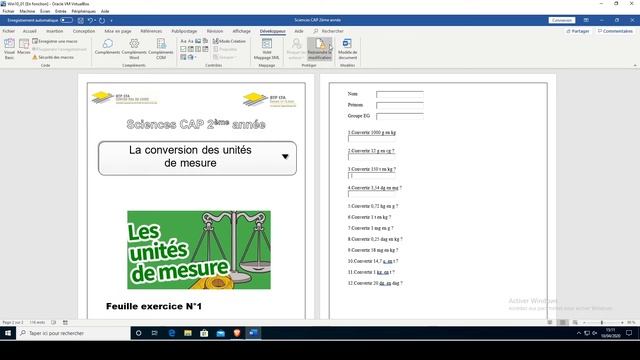Click Enregistrer une macro
Screen dimensions: 640x360
55,41
